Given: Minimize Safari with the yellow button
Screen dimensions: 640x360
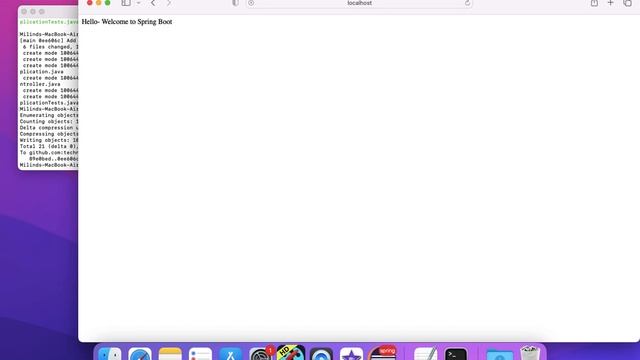Looking at the screenshot, I should (x=98, y=2).
